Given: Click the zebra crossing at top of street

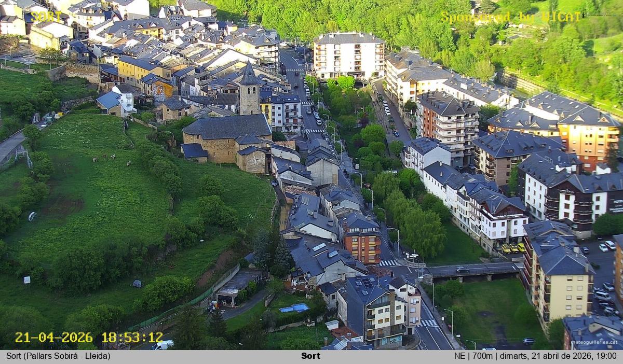Looking at the screenshot, I should [x=295, y=70].
